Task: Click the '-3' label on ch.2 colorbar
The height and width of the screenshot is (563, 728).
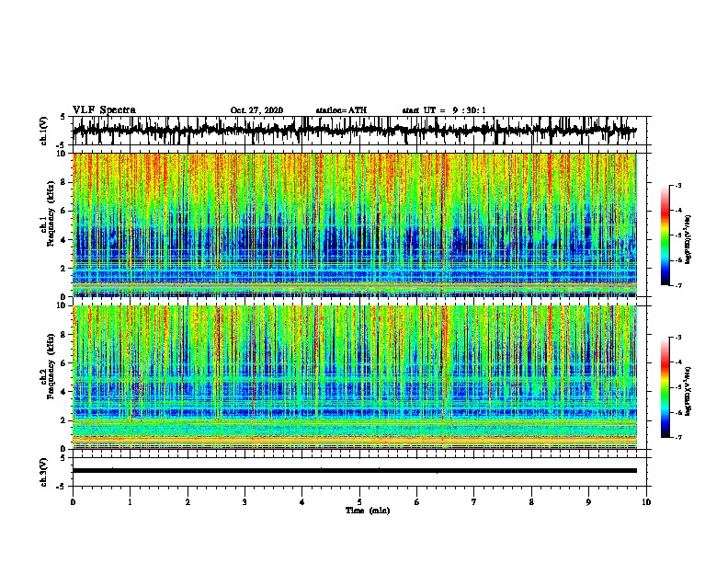Action: coord(677,338)
